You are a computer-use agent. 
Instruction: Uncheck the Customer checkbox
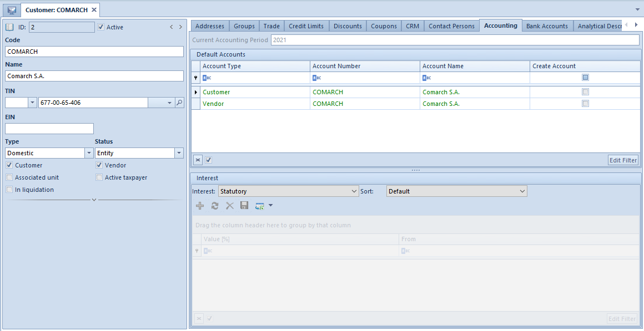[x=9, y=165]
